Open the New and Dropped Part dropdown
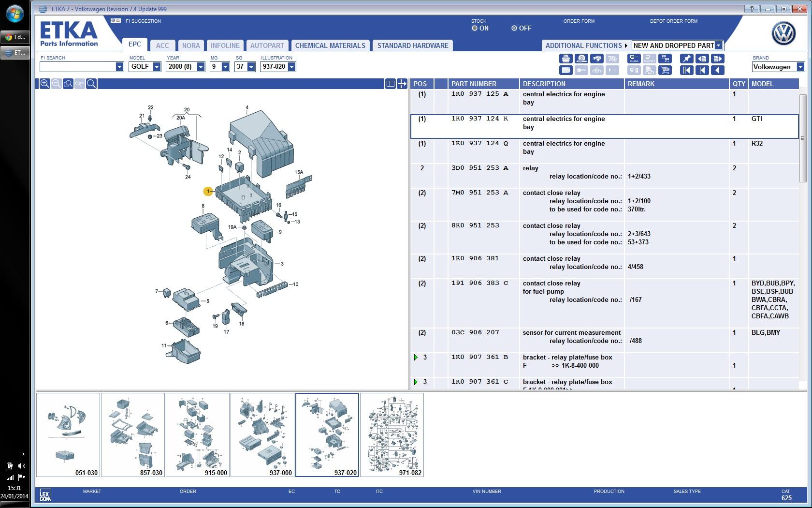812x508 pixels. click(x=719, y=45)
